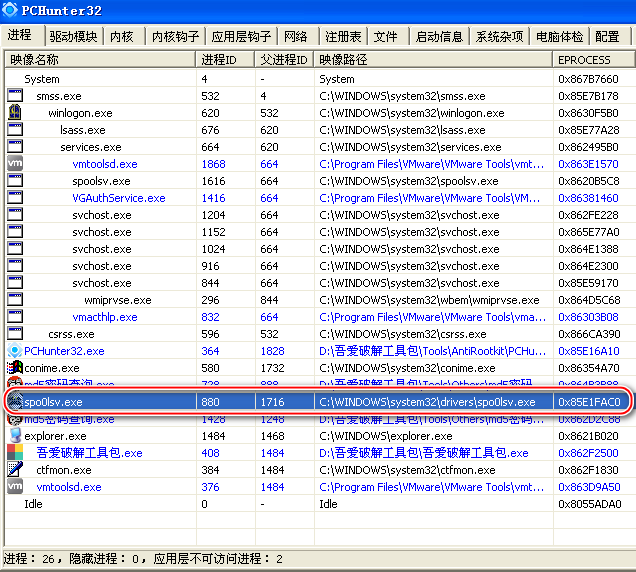Click the spo0lsv.exe process icon
This screenshot has height=572, width=636.
coord(15,402)
